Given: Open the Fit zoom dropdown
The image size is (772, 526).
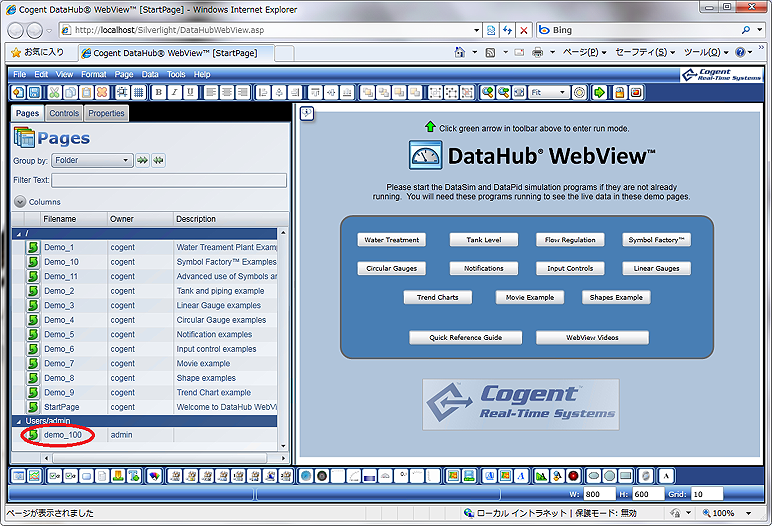Looking at the screenshot, I should (549, 92).
